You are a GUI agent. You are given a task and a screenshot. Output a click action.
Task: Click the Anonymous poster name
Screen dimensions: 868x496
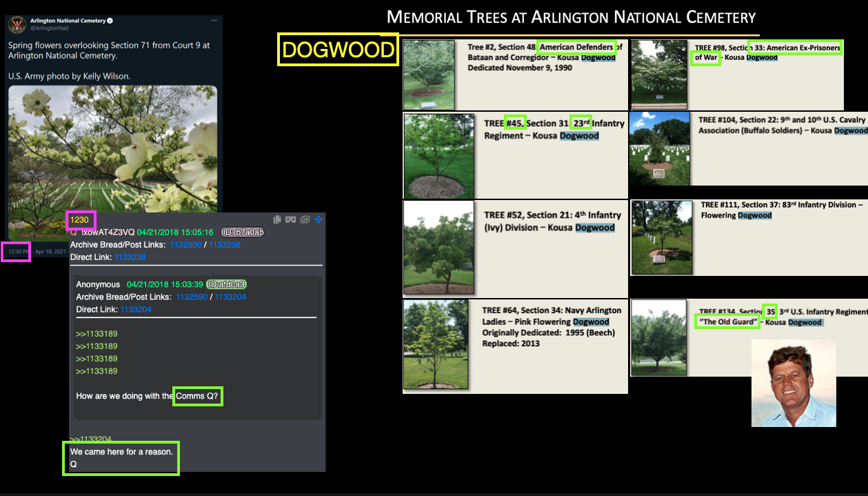click(x=98, y=285)
